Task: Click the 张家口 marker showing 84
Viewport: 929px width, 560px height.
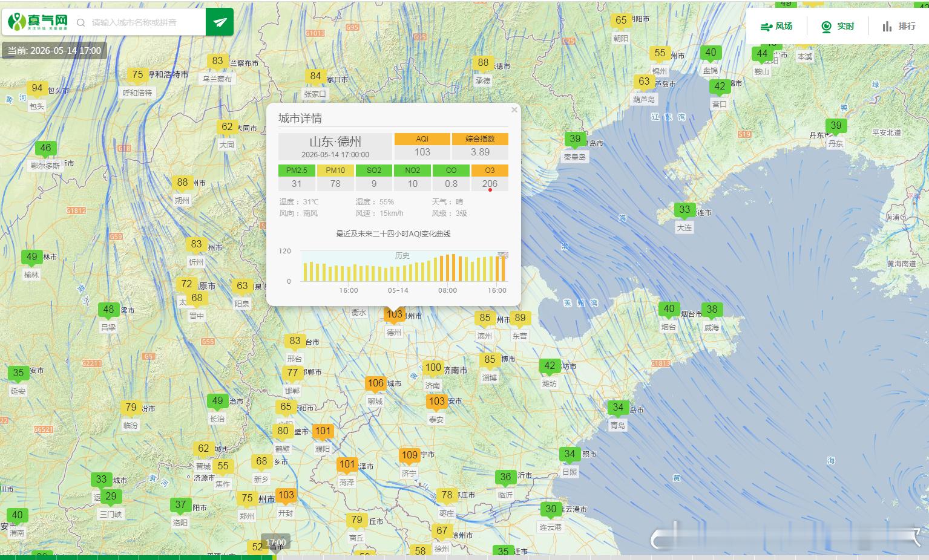Action: pyautogui.click(x=315, y=76)
